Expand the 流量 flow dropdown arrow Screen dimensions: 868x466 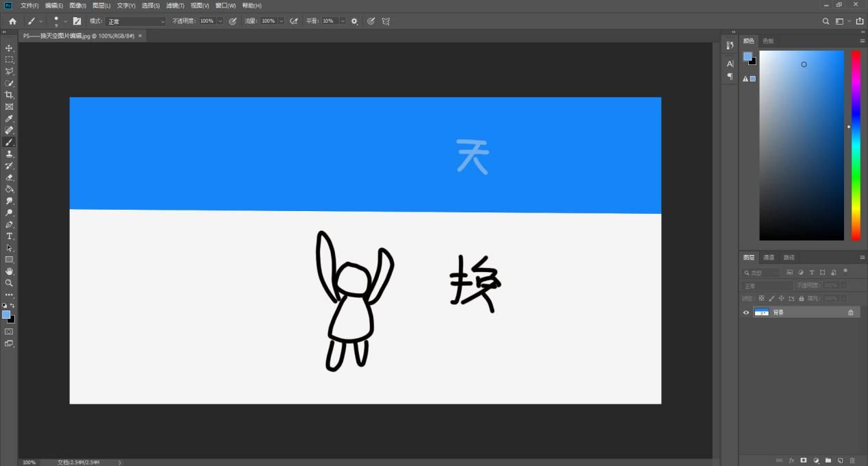coord(281,21)
